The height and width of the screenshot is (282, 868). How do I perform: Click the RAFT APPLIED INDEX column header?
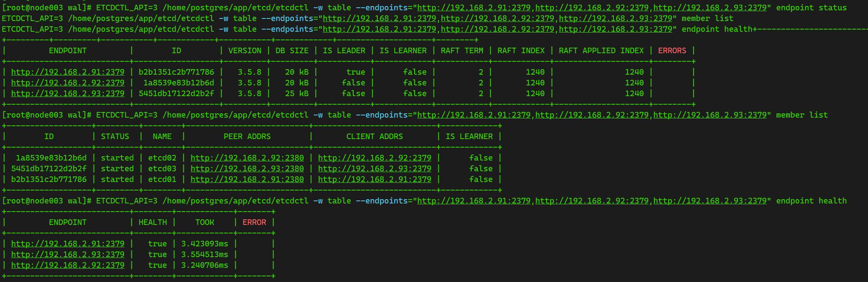[601, 51]
